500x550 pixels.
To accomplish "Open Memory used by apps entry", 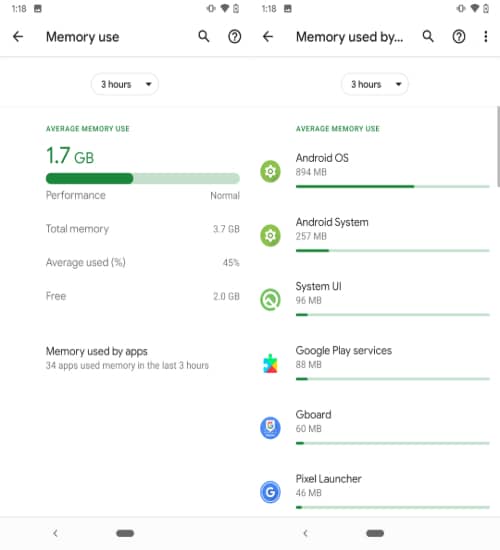I will tap(127, 358).
